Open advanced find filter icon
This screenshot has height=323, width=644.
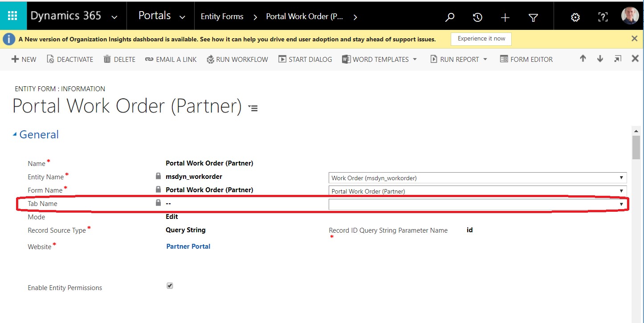[x=533, y=17]
